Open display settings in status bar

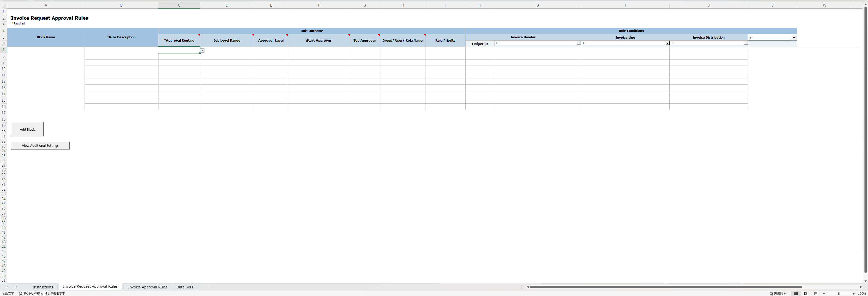[x=778, y=294]
